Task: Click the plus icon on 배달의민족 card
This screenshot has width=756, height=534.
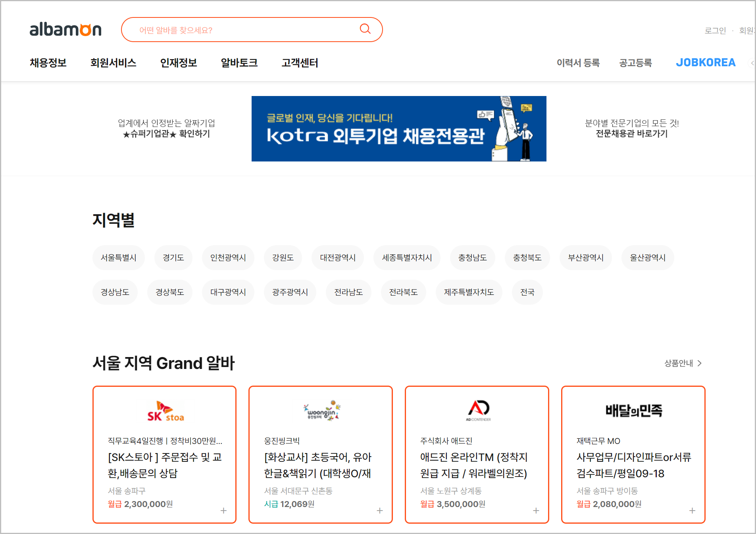Action: coord(692,511)
